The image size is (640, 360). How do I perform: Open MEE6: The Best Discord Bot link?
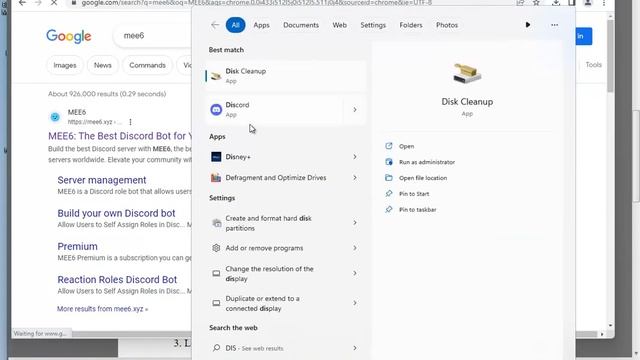(x=120, y=136)
